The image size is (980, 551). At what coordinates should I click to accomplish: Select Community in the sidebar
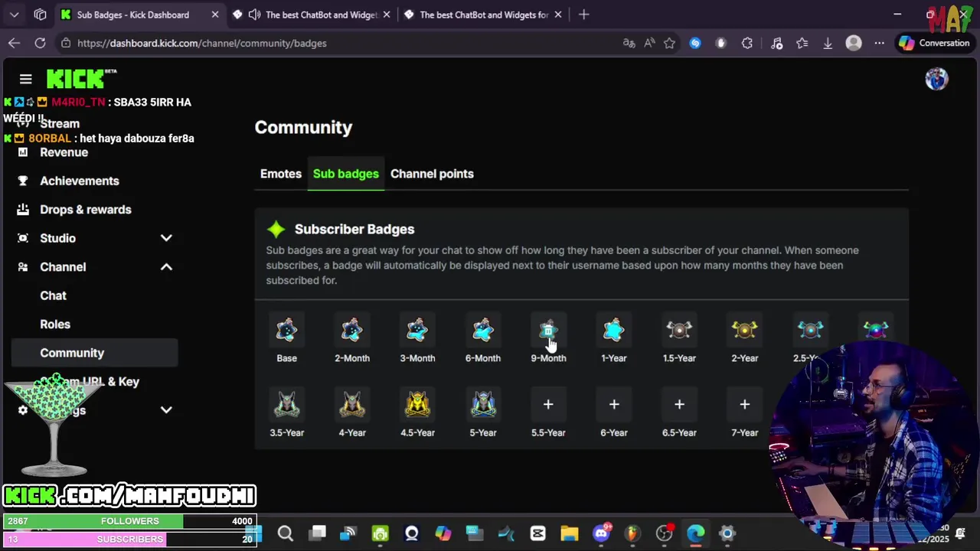coord(94,353)
